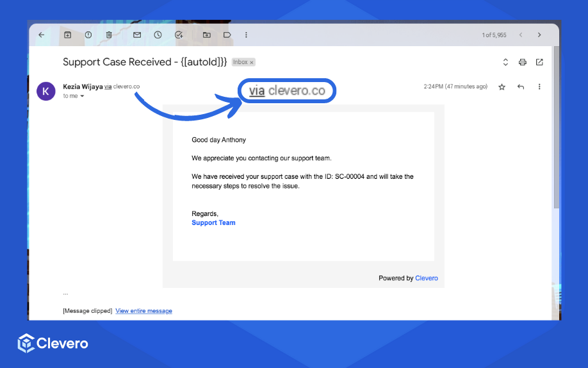This screenshot has height=368, width=588.
Task: Open the Clevero link in the email footer
Action: coord(427,278)
